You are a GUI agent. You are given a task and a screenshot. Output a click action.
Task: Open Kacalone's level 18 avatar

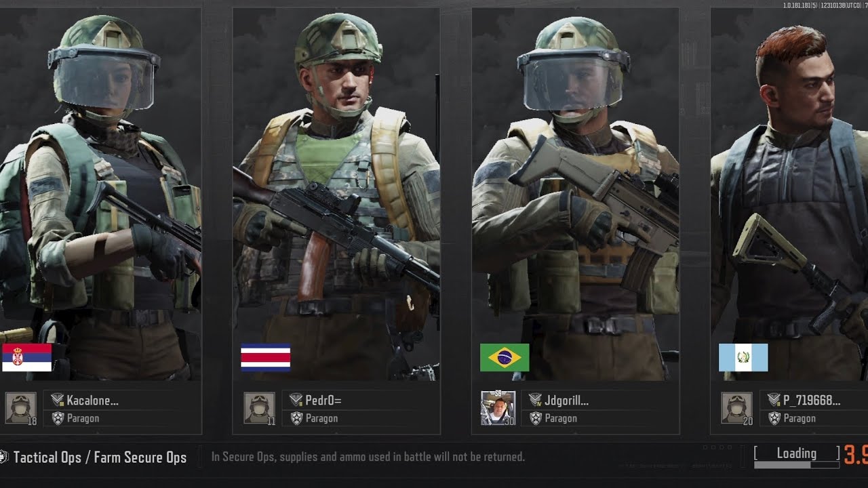tap(21, 408)
